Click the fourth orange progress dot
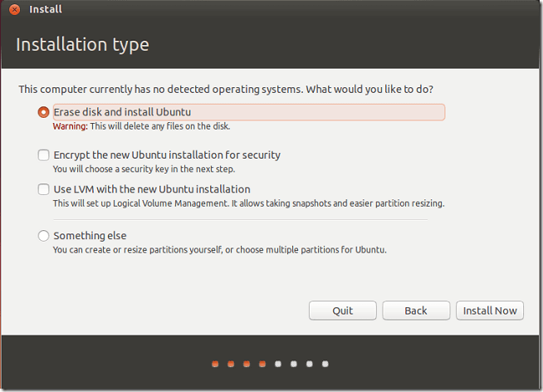 [262, 364]
